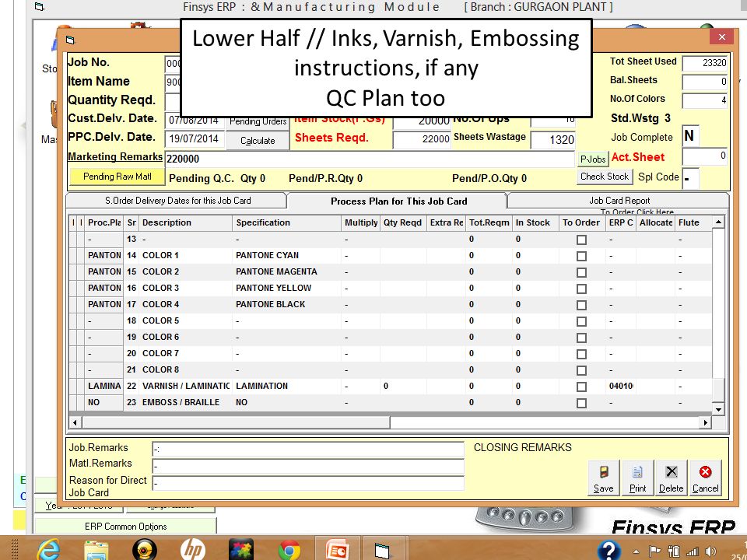Click the Finsys ERP main window title icon
This screenshot has width=747, height=560.
point(40,7)
